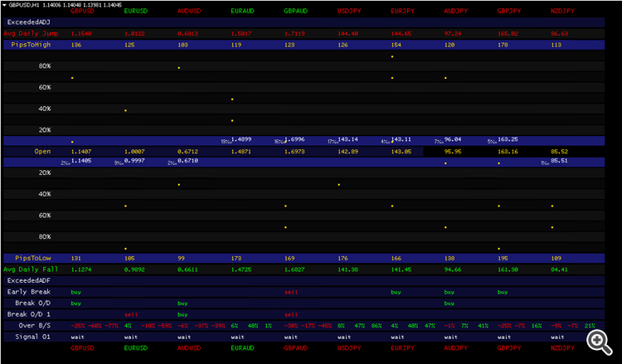Click Open price 1.1407
Screen dimensions: 622x364
pos(81,152)
